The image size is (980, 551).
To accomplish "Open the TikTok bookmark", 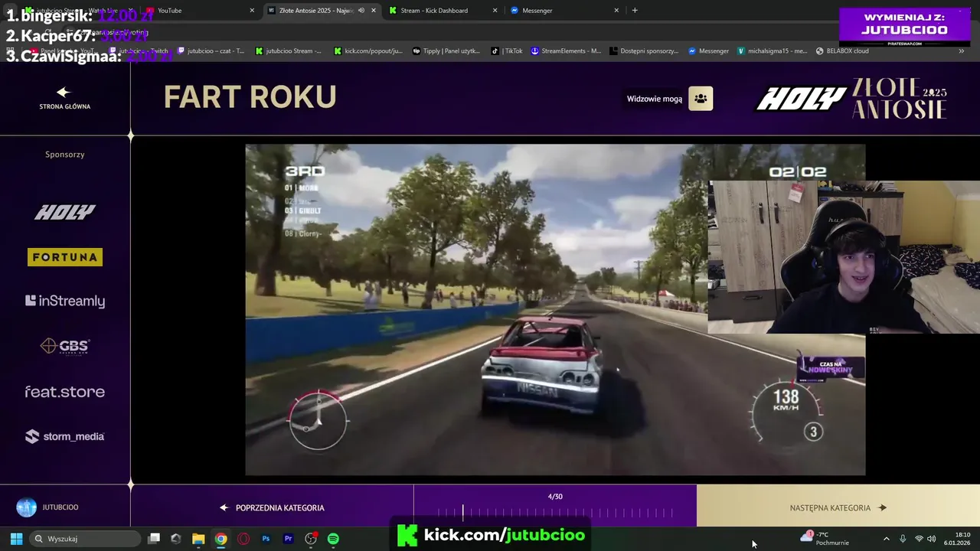I will pyautogui.click(x=507, y=51).
